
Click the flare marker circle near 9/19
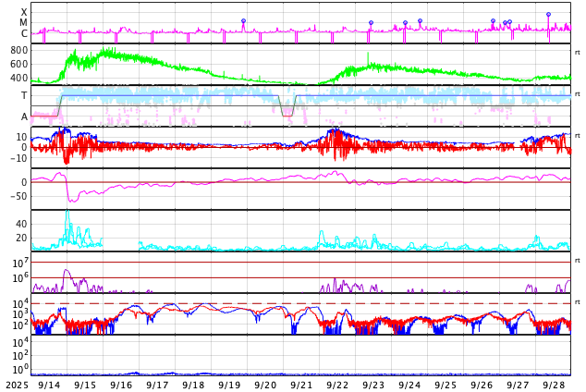(244, 21)
